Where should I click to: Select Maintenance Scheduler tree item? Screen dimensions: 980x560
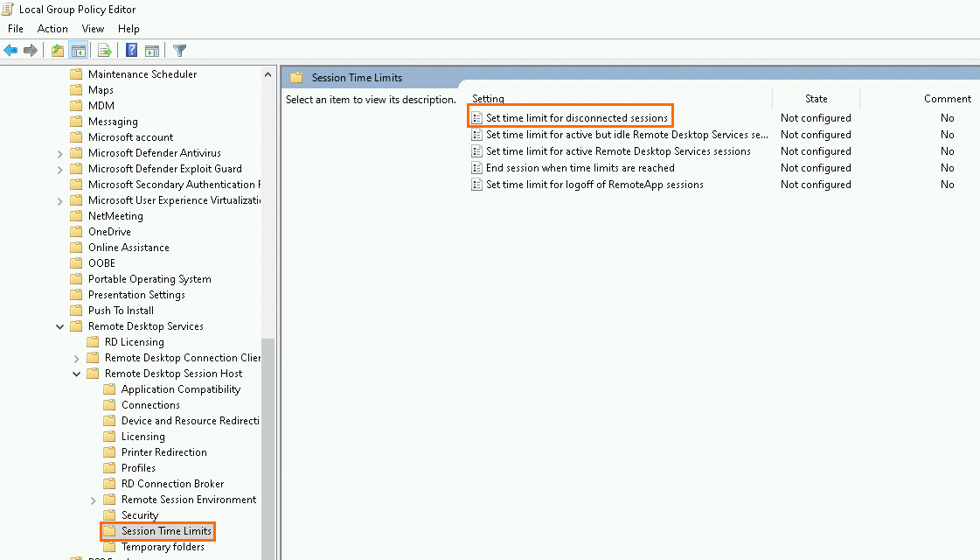click(142, 73)
